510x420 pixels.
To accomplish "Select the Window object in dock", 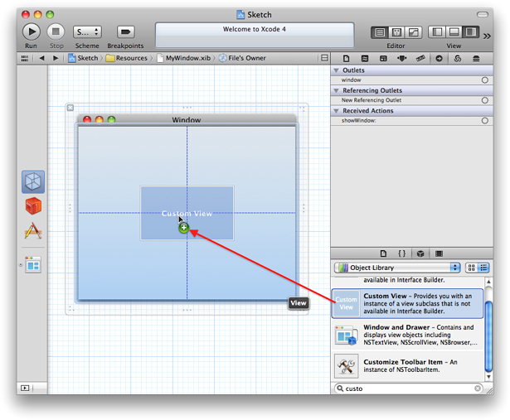I will coord(33,264).
